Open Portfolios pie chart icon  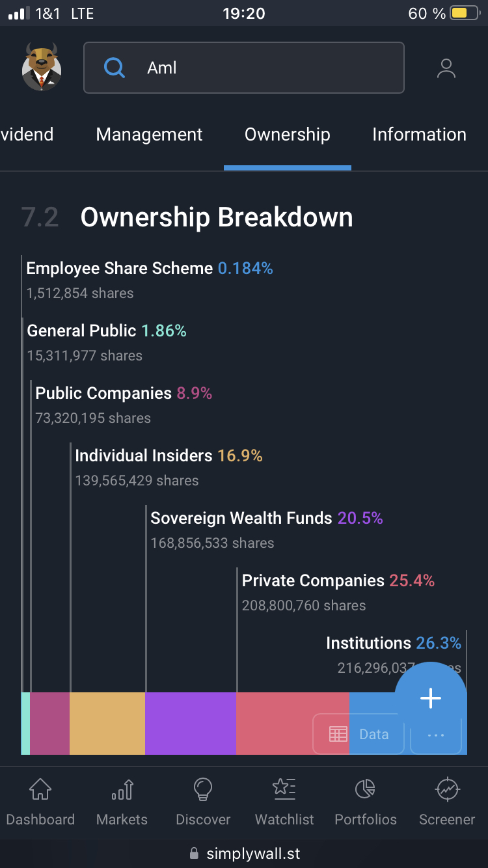tap(365, 790)
